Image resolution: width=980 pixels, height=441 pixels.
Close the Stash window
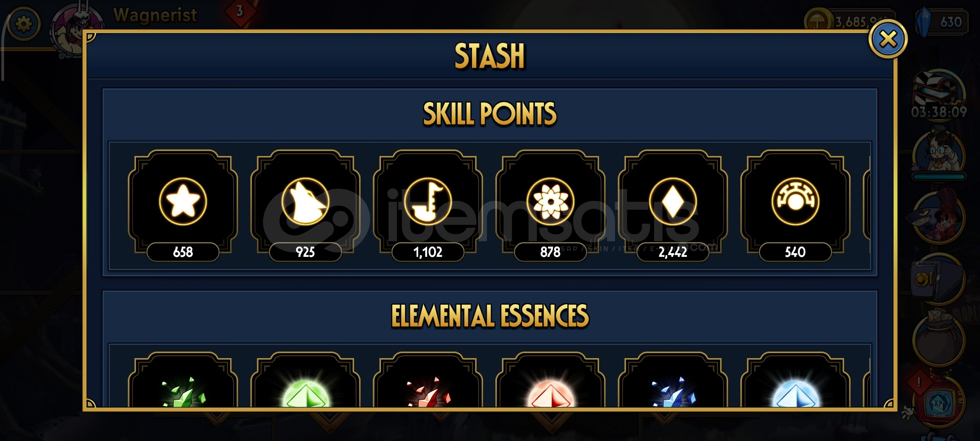click(888, 39)
